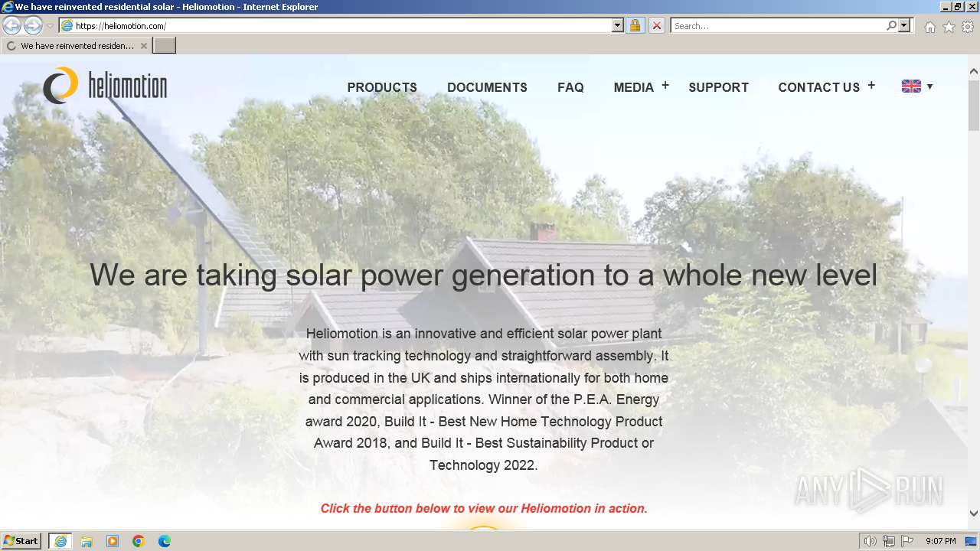Viewport: 980px width, 551px height.
Task: Open the Home icon
Action: 929,27
